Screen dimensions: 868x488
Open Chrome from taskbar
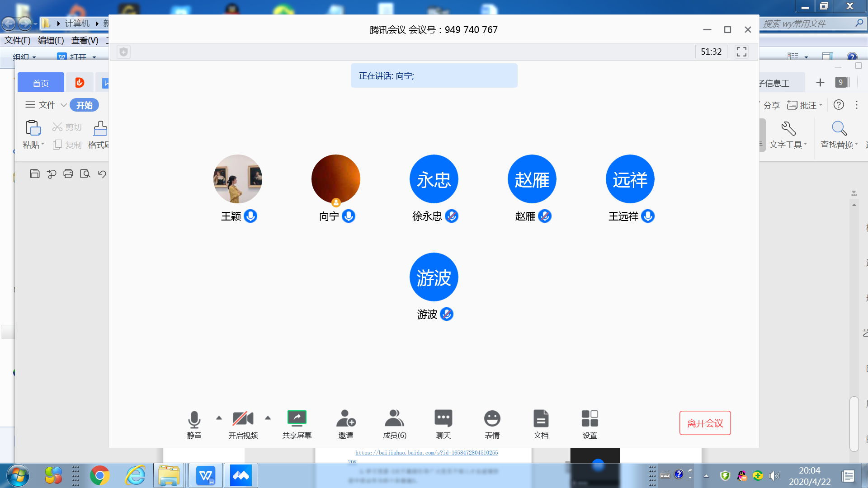click(100, 475)
